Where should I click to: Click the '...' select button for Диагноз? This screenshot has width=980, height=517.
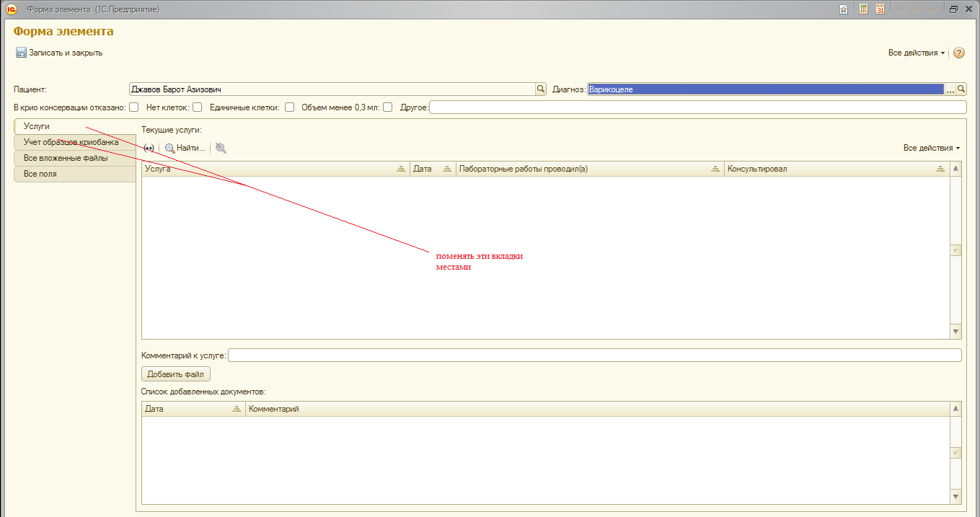point(950,89)
